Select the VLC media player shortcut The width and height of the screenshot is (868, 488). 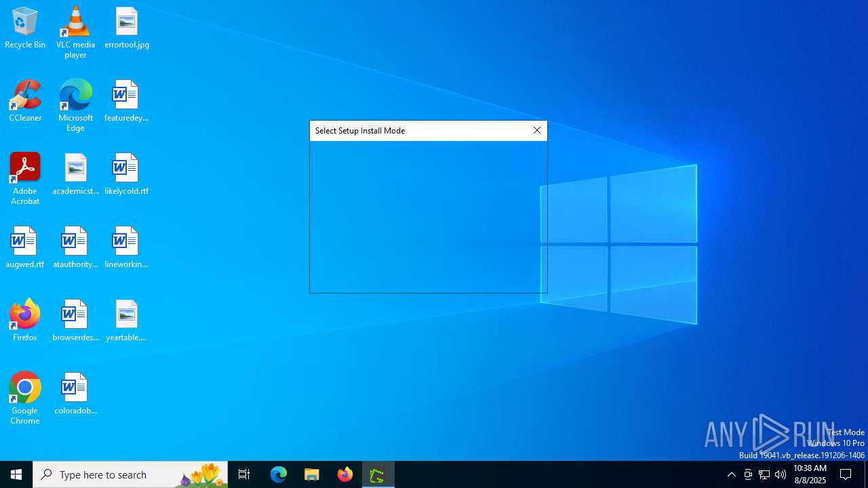point(75,33)
